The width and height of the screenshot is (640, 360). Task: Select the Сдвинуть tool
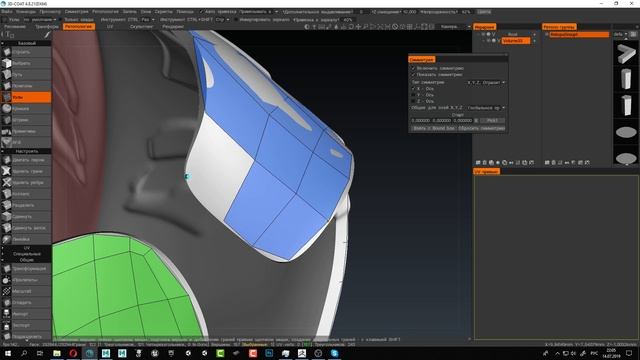26,217
